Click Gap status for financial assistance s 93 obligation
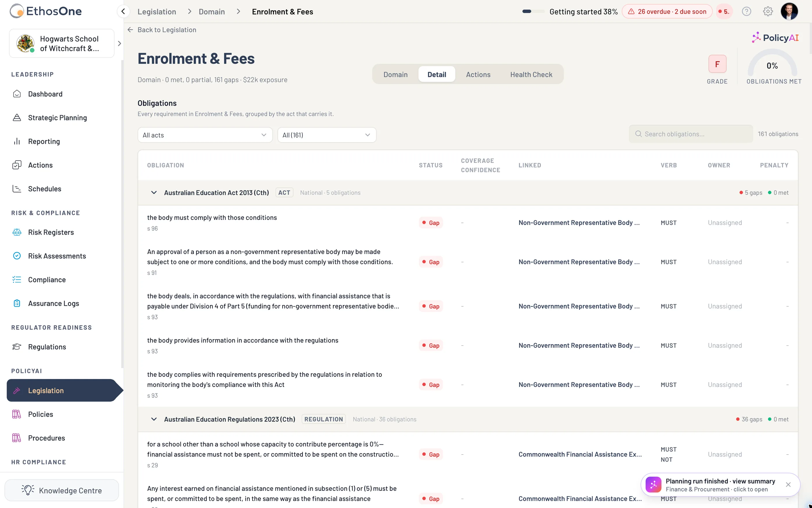Image resolution: width=812 pixels, height=508 pixels. (x=431, y=307)
